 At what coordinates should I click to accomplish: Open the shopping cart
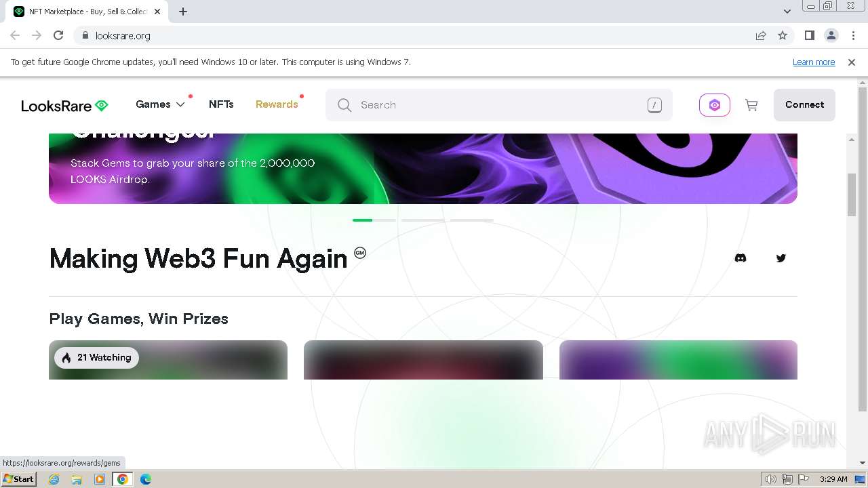click(751, 105)
